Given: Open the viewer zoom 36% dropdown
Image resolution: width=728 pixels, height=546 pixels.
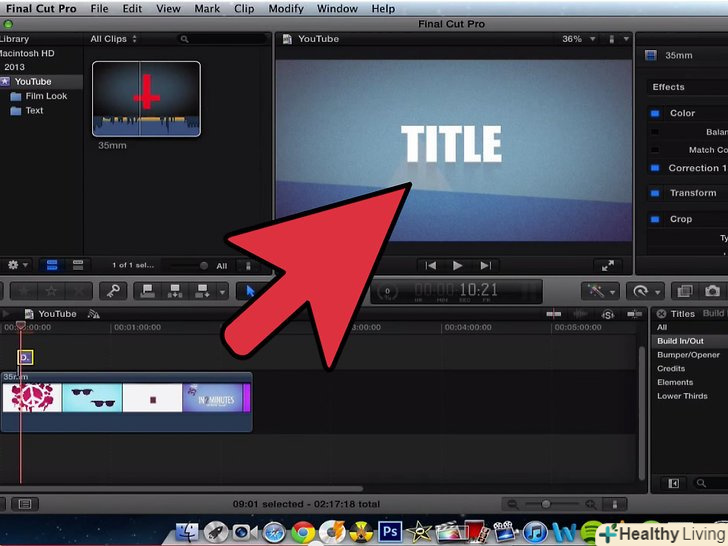Looking at the screenshot, I should click(578, 39).
